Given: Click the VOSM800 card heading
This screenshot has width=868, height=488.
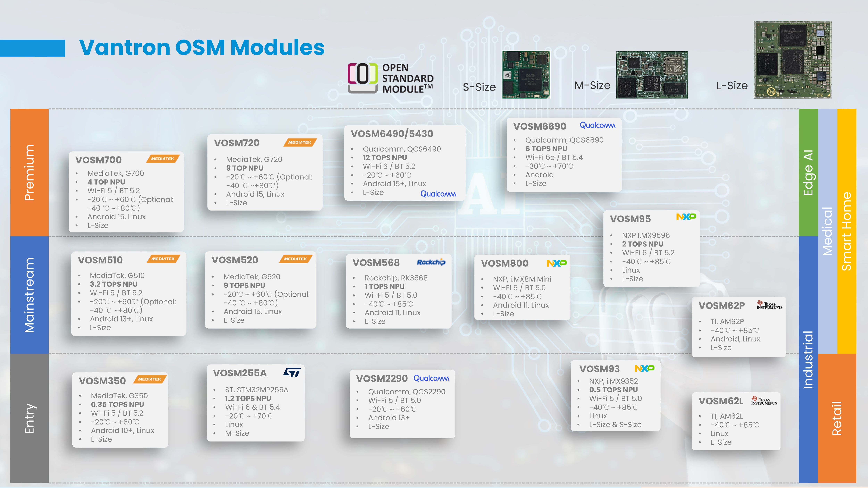Looking at the screenshot, I should point(504,263).
